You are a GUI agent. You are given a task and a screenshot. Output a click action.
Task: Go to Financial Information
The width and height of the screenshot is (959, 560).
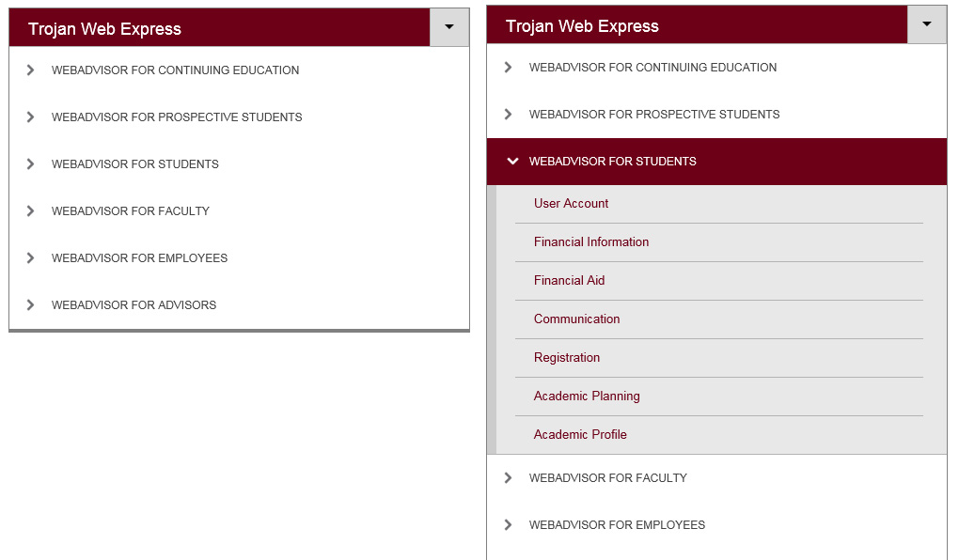tap(591, 242)
